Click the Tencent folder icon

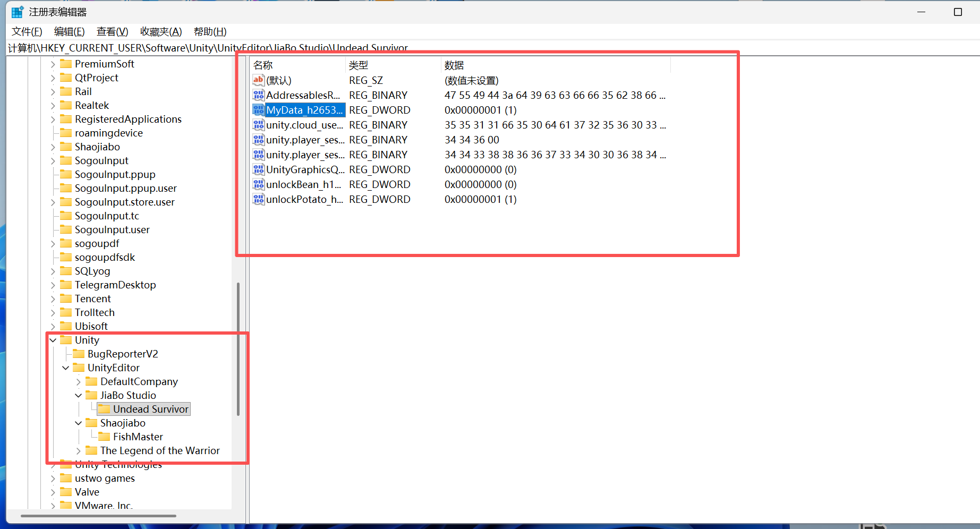(x=66, y=298)
